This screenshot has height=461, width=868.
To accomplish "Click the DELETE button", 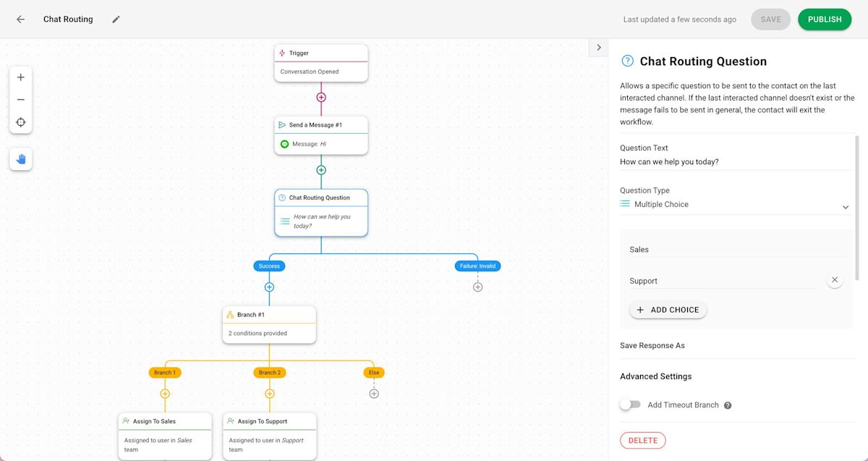I will [x=642, y=440].
